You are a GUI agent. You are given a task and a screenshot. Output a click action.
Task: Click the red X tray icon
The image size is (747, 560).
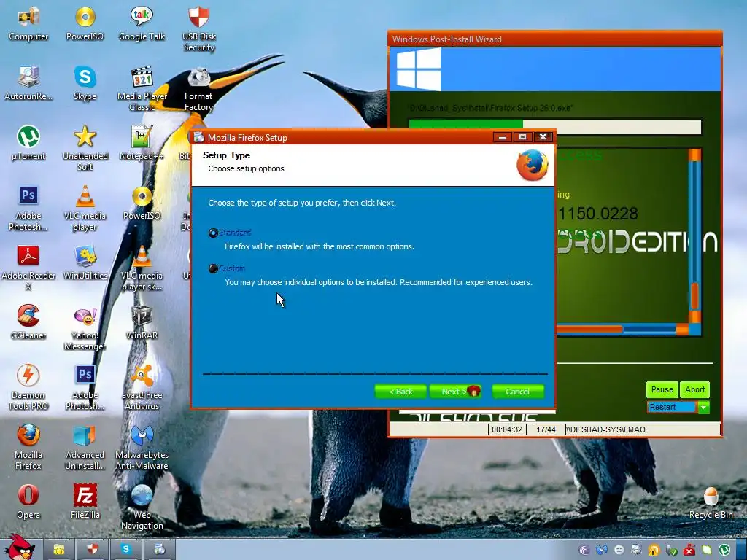pos(689,551)
